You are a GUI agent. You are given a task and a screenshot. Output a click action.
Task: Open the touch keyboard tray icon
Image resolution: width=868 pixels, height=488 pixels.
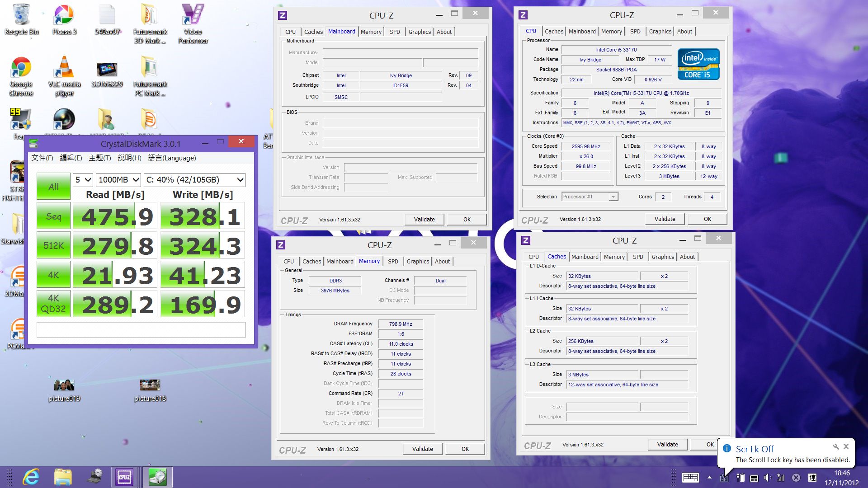coord(690,478)
